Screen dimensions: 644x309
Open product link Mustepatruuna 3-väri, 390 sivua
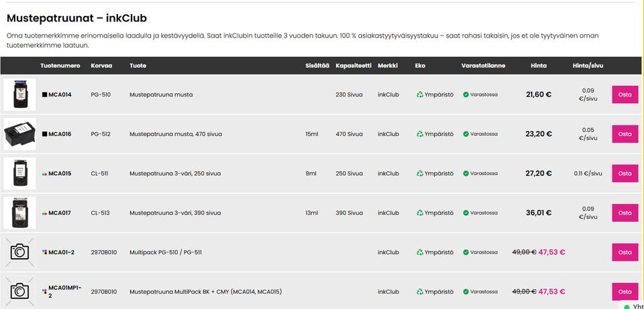(x=175, y=212)
